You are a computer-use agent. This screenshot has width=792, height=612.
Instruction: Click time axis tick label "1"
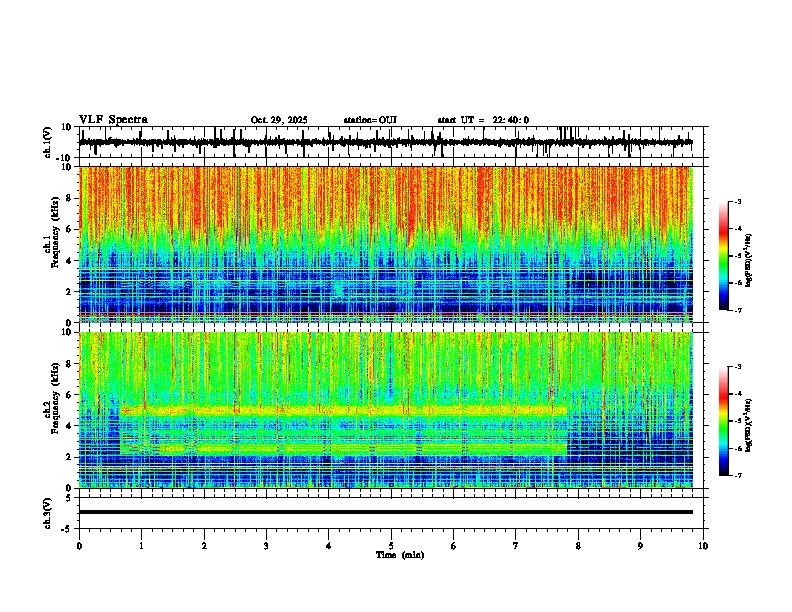[x=141, y=546]
